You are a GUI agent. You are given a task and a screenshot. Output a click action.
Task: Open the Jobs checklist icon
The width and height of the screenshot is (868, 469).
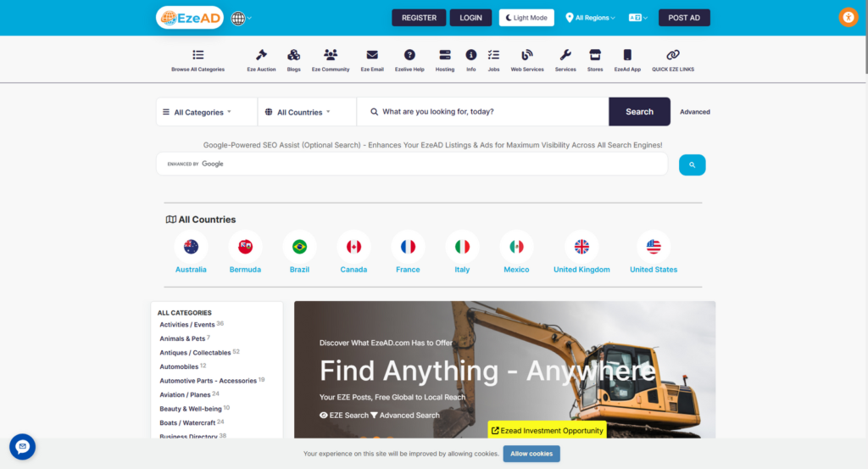(x=494, y=55)
